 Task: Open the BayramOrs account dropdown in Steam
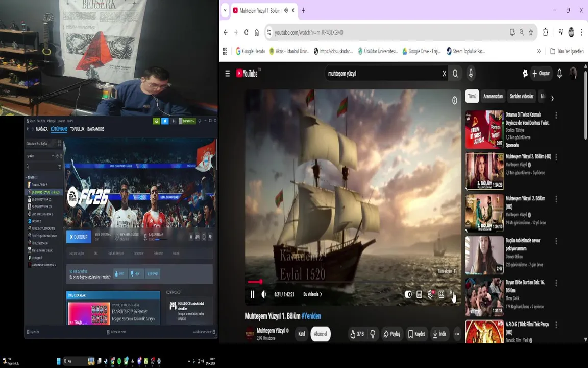tap(187, 121)
